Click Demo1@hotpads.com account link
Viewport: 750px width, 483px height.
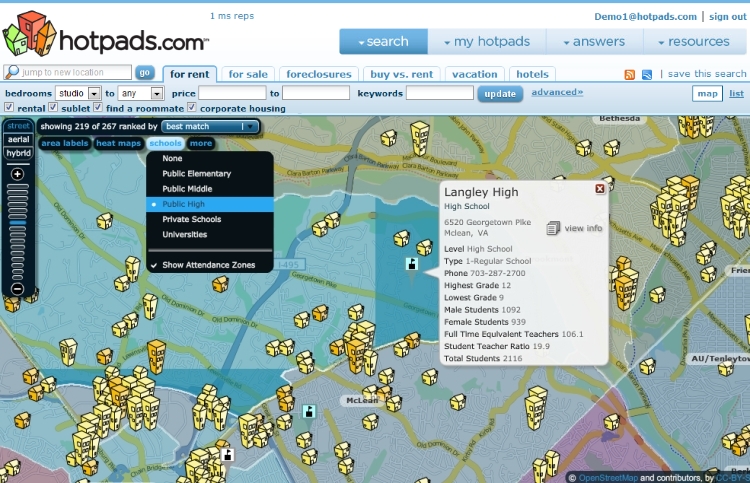645,17
